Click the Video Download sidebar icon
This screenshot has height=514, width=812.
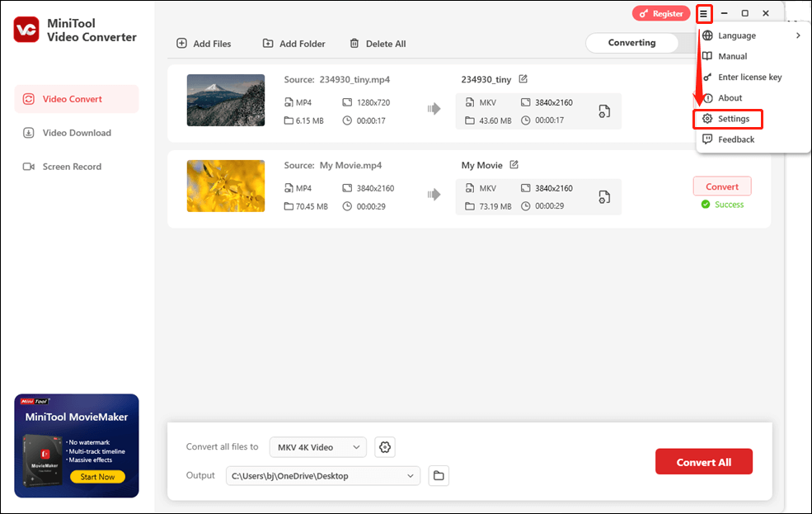click(x=29, y=133)
